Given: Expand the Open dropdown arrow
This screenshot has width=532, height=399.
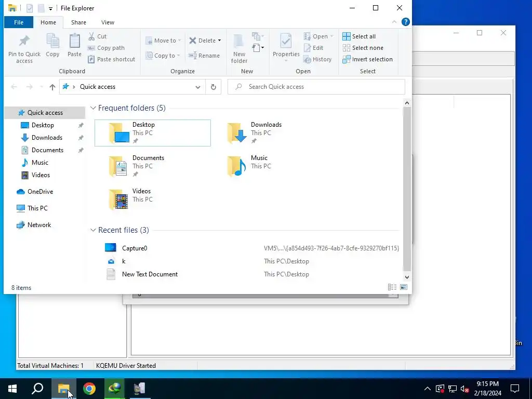Looking at the screenshot, I should [332, 36].
